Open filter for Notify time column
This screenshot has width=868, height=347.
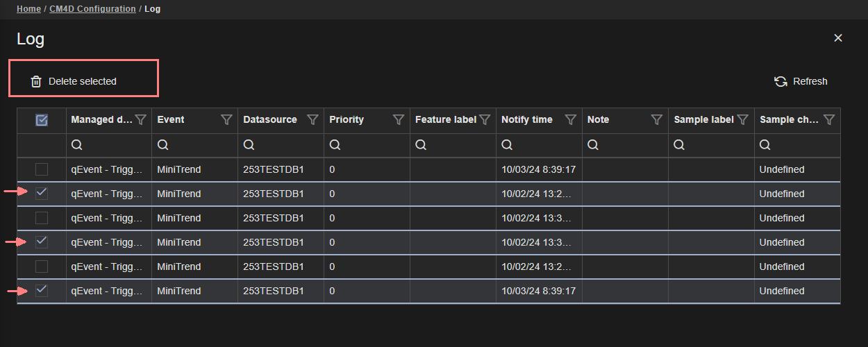point(571,120)
